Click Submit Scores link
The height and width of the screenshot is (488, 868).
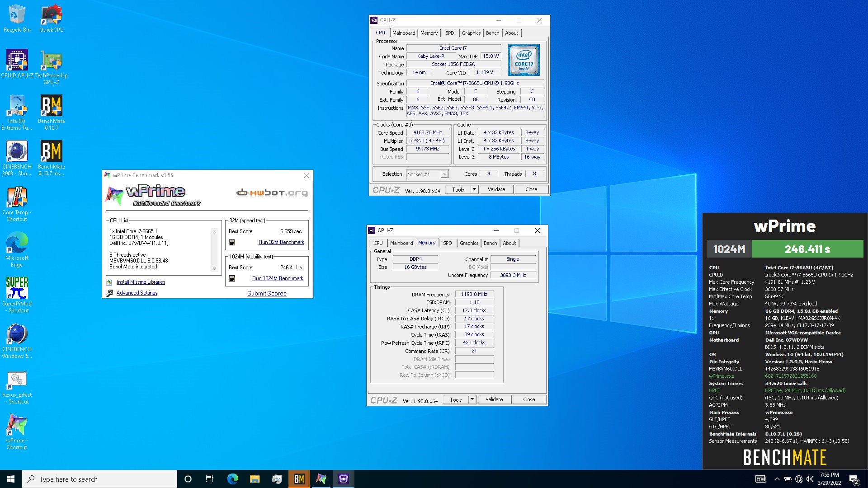click(x=267, y=293)
